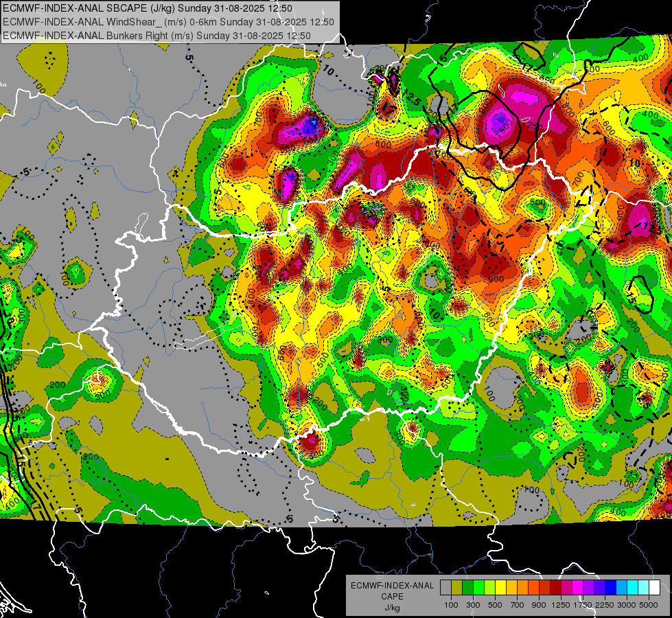Click the WindShear 0-6km title line
The width and height of the screenshot is (672, 618).
pyautogui.click(x=168, y=22)
